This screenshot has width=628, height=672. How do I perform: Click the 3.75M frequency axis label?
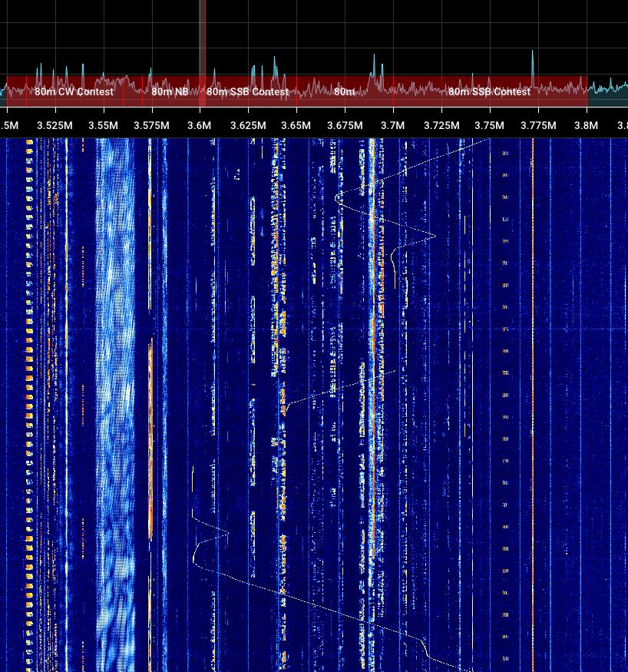[489, 126]
